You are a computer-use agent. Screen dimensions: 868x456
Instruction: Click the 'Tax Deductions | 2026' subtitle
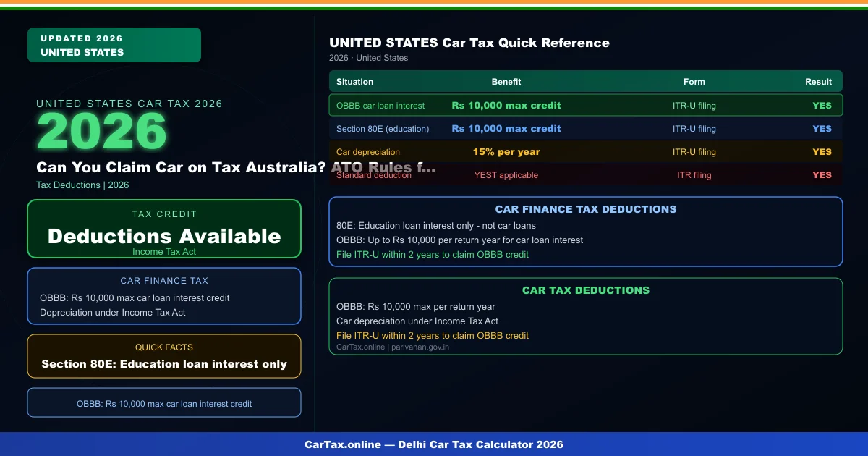click(x=82, y=185)
